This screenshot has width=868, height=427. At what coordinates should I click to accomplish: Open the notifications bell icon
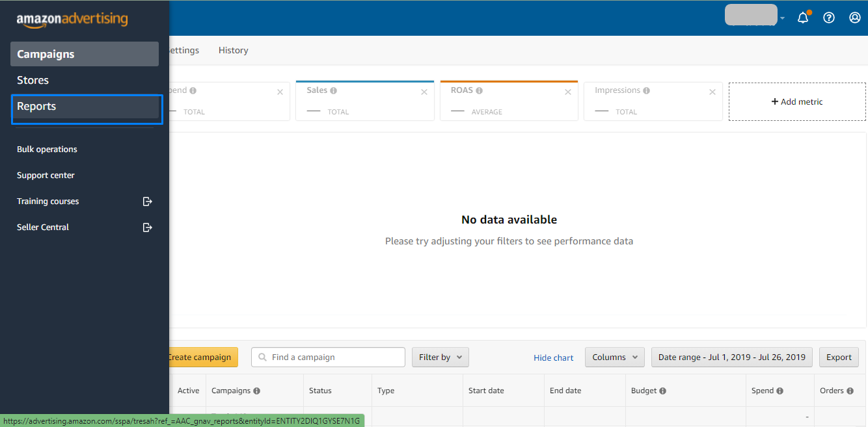tap(803, 18)
